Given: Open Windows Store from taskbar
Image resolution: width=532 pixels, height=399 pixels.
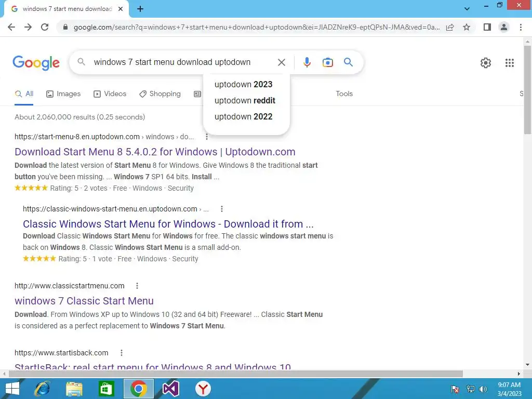Looking at the screenshot, I should click(x=106, y=389).
